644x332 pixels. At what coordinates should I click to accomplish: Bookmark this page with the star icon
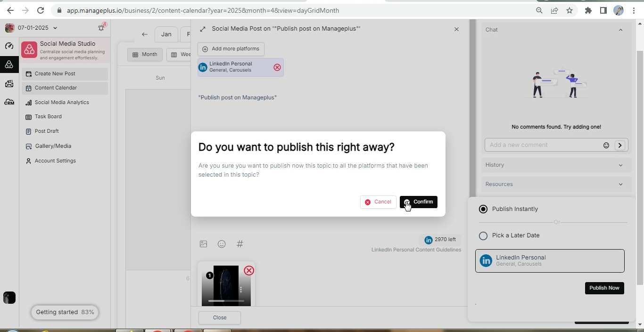click(570, 10)
